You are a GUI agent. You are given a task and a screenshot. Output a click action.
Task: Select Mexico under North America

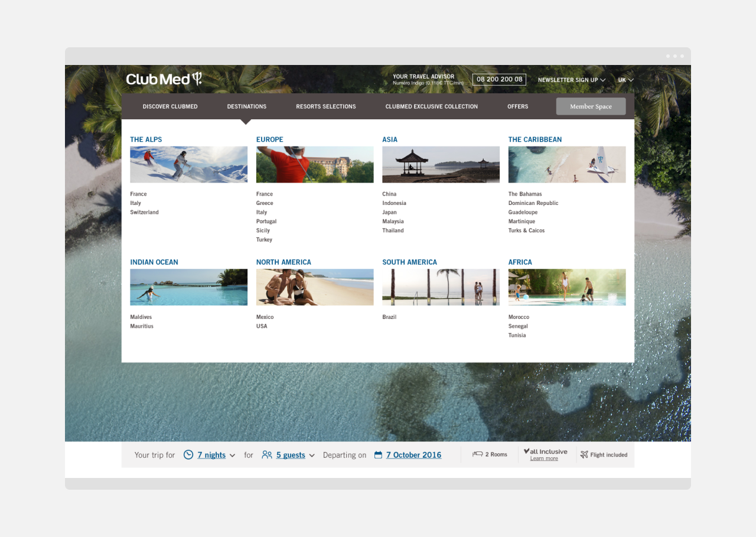coord(265,317)
